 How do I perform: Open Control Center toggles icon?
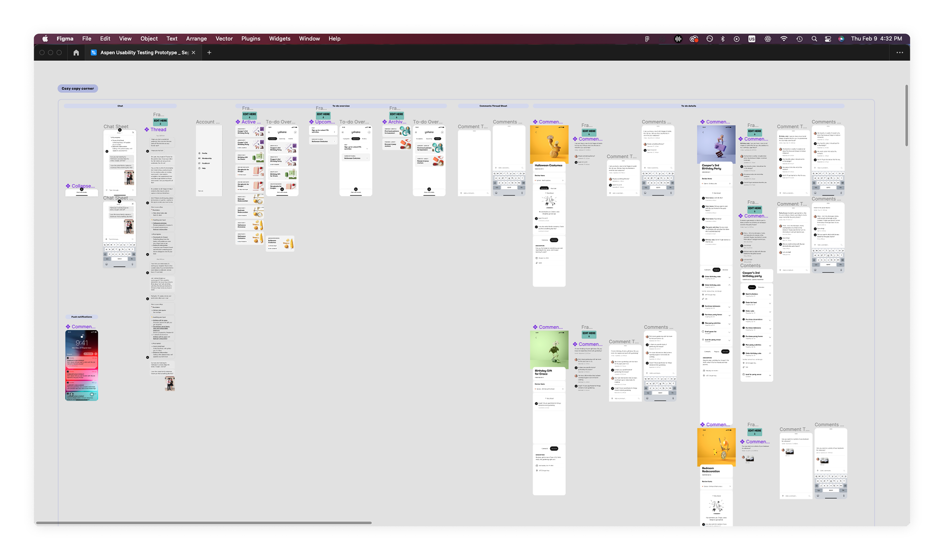click(x=828, y=39)
